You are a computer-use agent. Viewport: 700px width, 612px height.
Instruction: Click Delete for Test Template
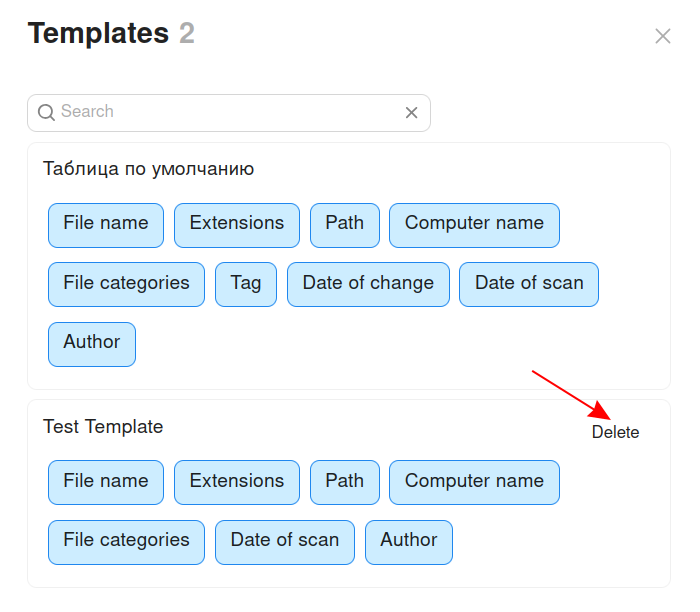(615, 432)
